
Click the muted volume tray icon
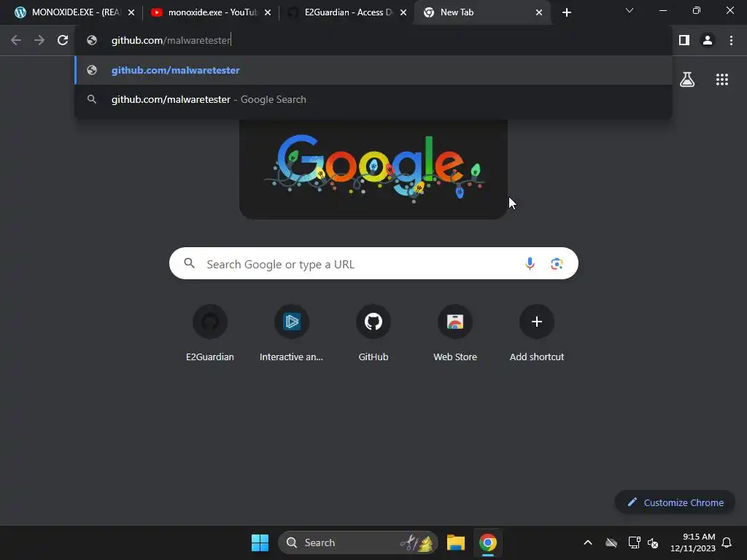[x=653, y=542]
